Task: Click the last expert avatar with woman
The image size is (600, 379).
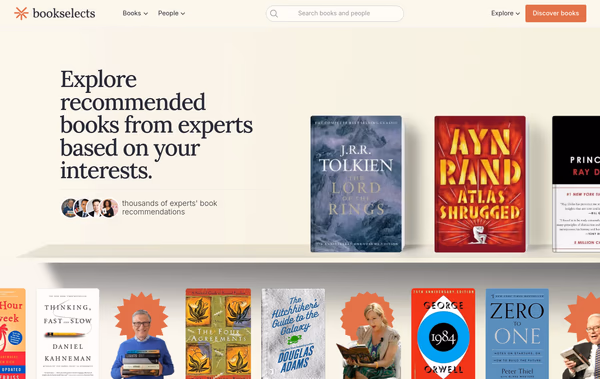Action: 109,208
